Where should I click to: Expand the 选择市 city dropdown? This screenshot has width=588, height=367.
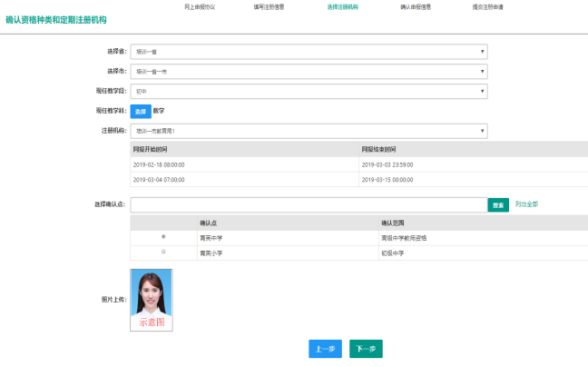(x=309, y=71)
